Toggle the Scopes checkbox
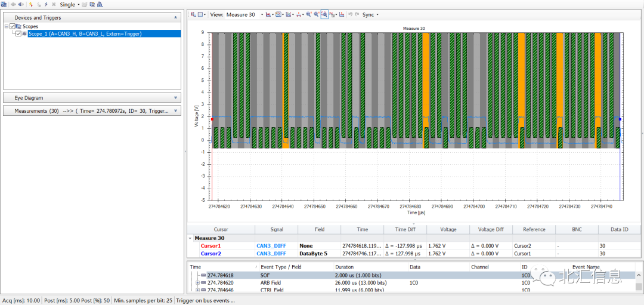 click(13, 26)
